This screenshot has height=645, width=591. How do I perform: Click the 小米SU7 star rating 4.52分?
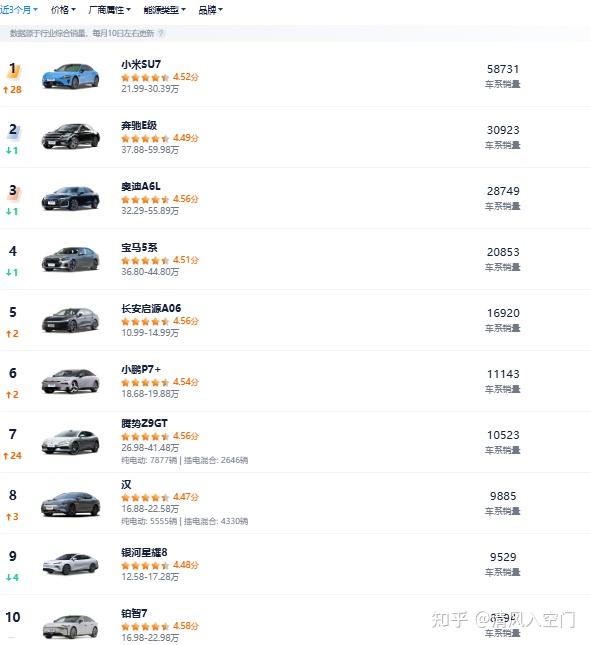pos(160,77)
